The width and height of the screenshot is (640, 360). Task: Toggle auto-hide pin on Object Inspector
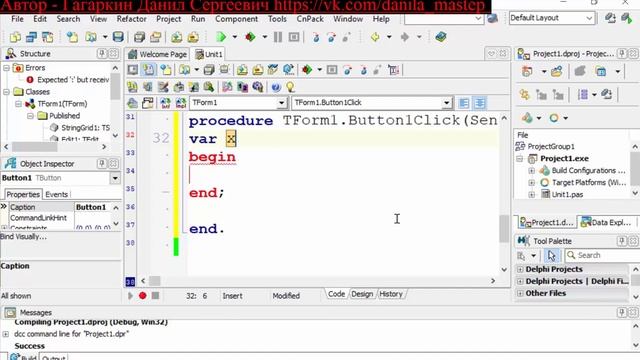click(x=102, y=164)
